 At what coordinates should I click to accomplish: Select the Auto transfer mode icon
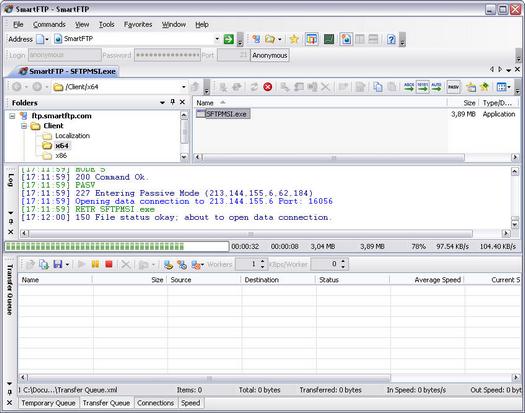tap(436, 87)
